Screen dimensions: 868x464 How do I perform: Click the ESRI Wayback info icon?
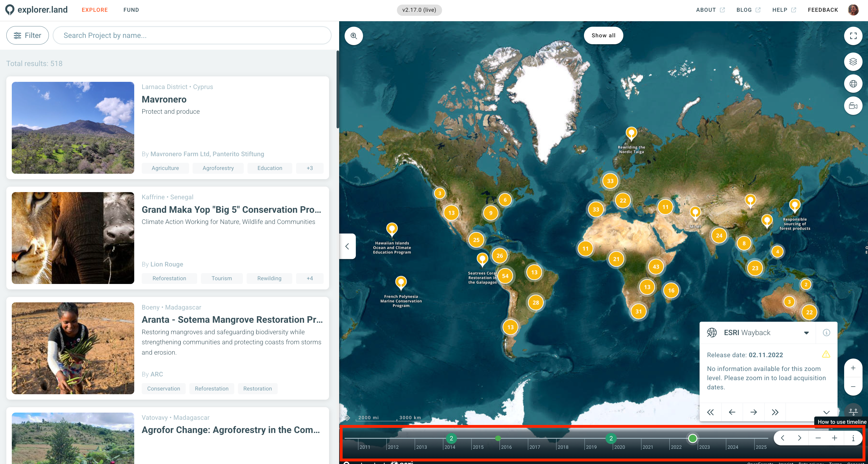point(826,333)
